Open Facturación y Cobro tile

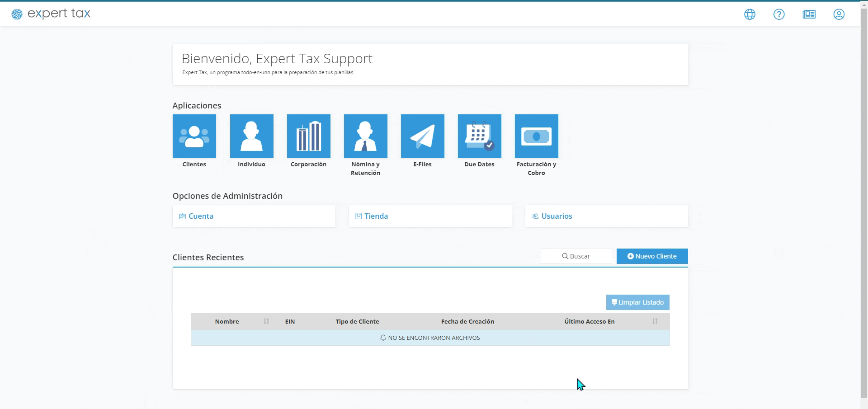tap(537, 136)
